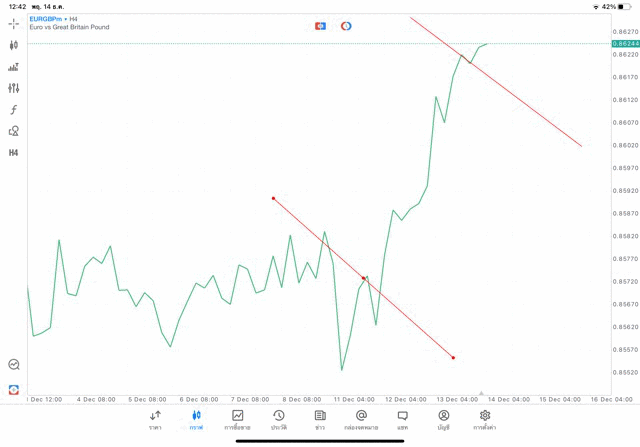Select the current price label 0.86244

click(626, 44)
